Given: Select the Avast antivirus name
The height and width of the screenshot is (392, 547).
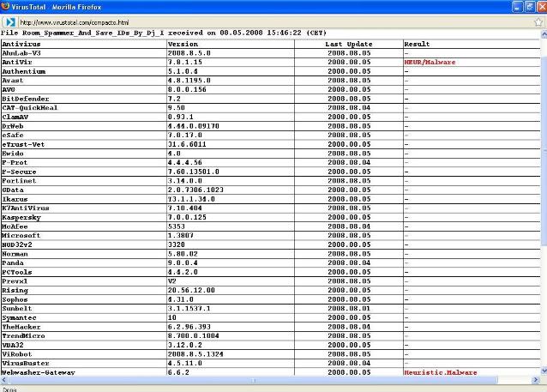Looking at the screenshot, I should [x=13, y=81].
